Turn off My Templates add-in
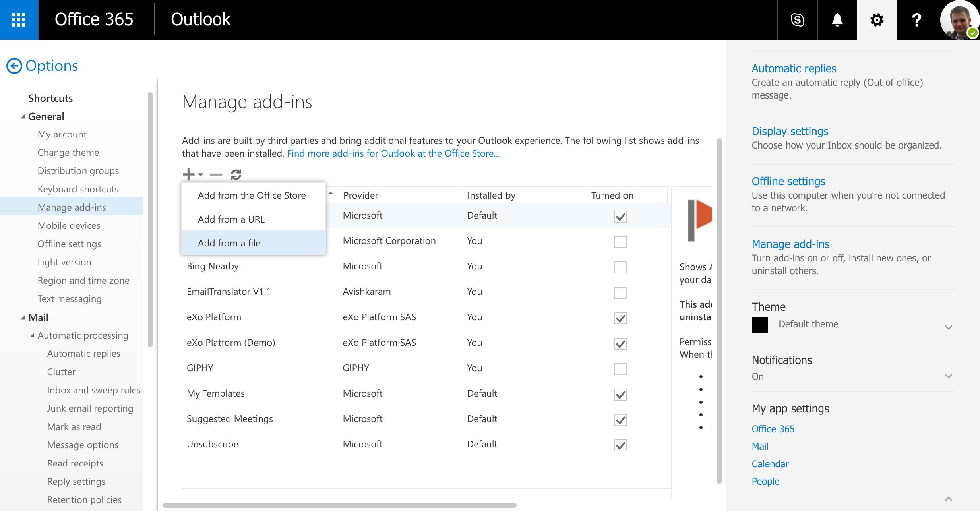980x511 pixels. [620, 395]
